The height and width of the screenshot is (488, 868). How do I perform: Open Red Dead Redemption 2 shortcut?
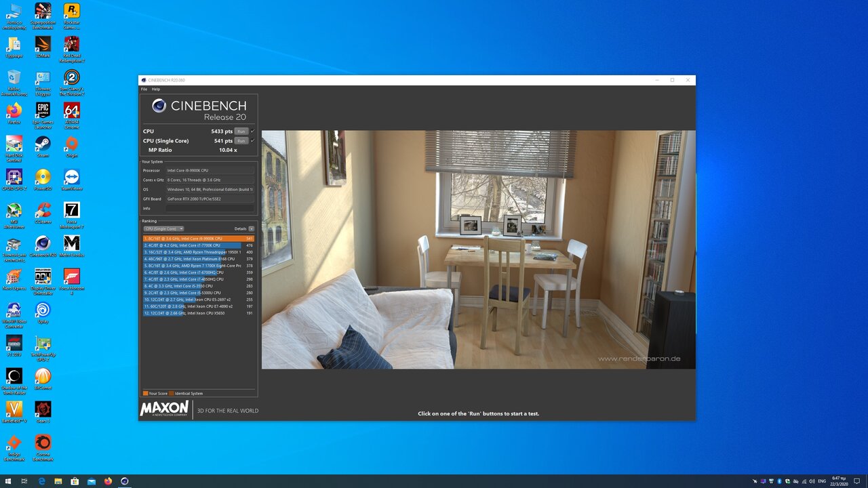pos(71,49)
